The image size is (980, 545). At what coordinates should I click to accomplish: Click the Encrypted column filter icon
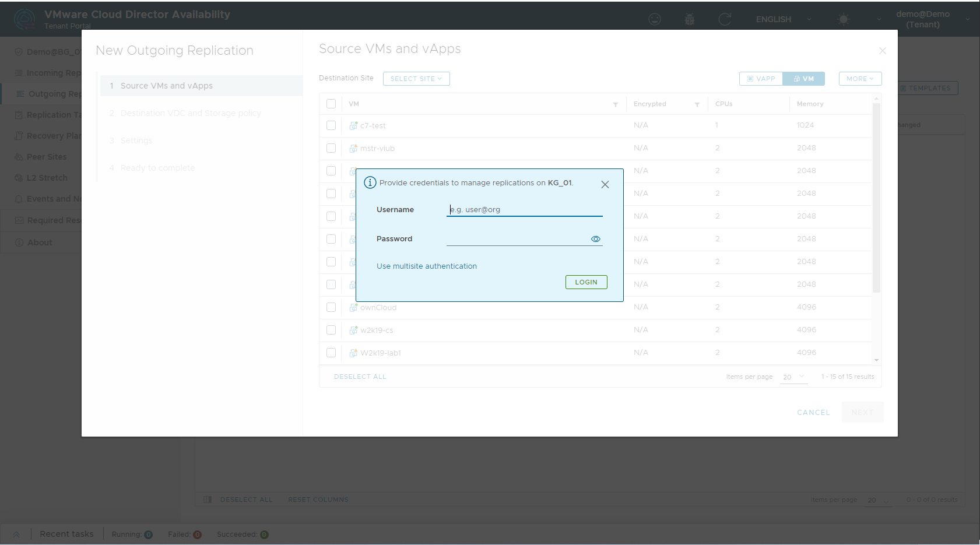[697, 104]
